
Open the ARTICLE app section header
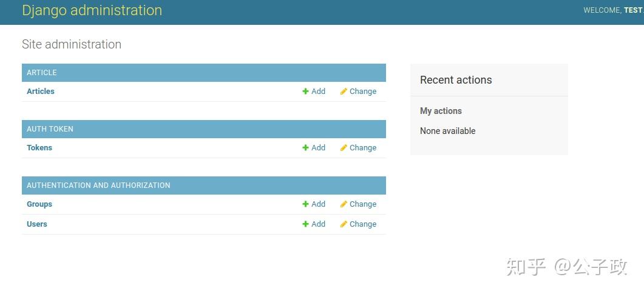(x=42, y=73)
